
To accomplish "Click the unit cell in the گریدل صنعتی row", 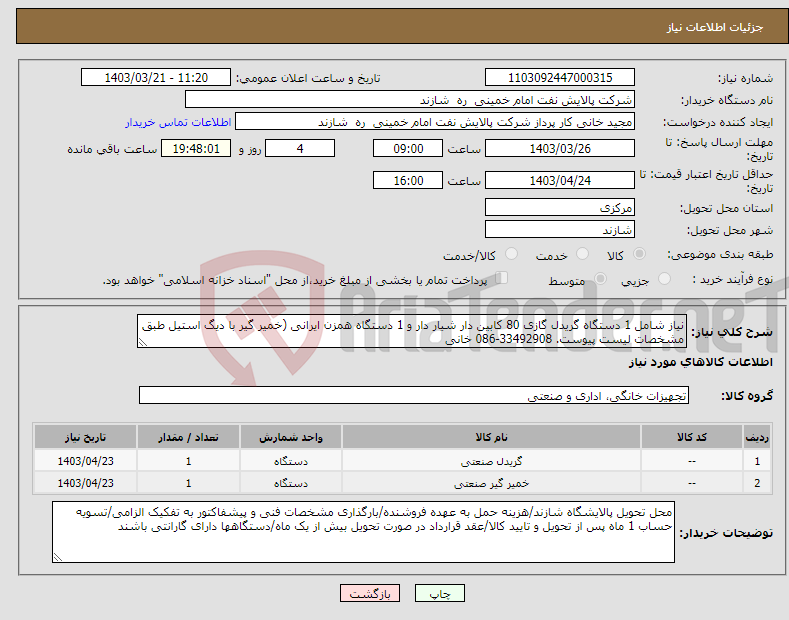I will tap(291, 461).
